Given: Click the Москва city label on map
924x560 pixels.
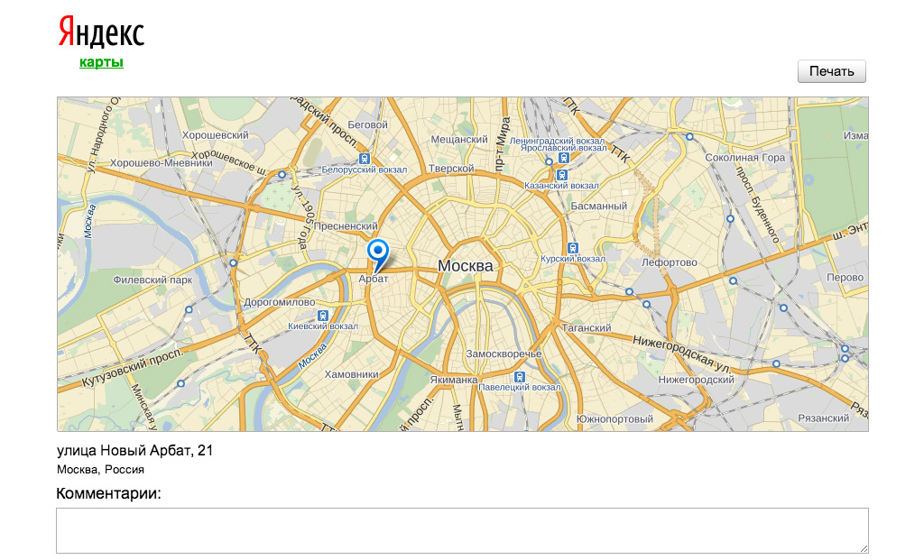Looking at the screenshot, I should pos(466,266).
